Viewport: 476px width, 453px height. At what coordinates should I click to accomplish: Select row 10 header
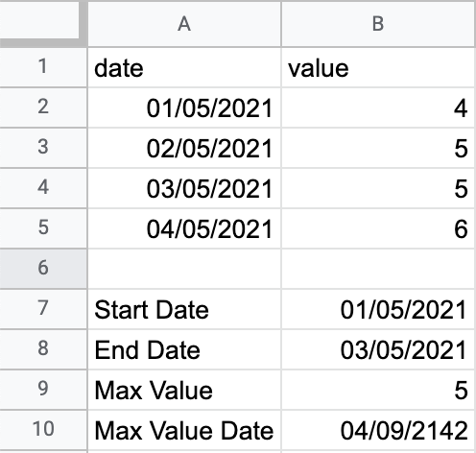[x=43, y=429]
